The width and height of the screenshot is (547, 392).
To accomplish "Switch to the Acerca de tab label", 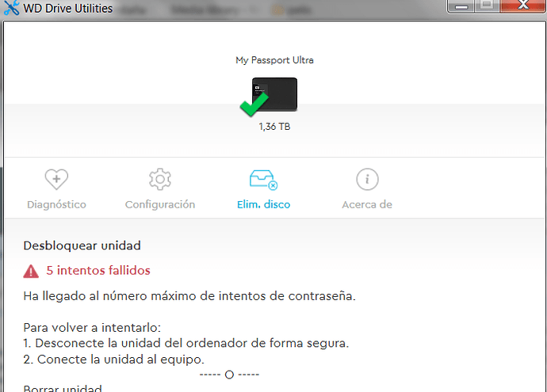I will (367, 204).
